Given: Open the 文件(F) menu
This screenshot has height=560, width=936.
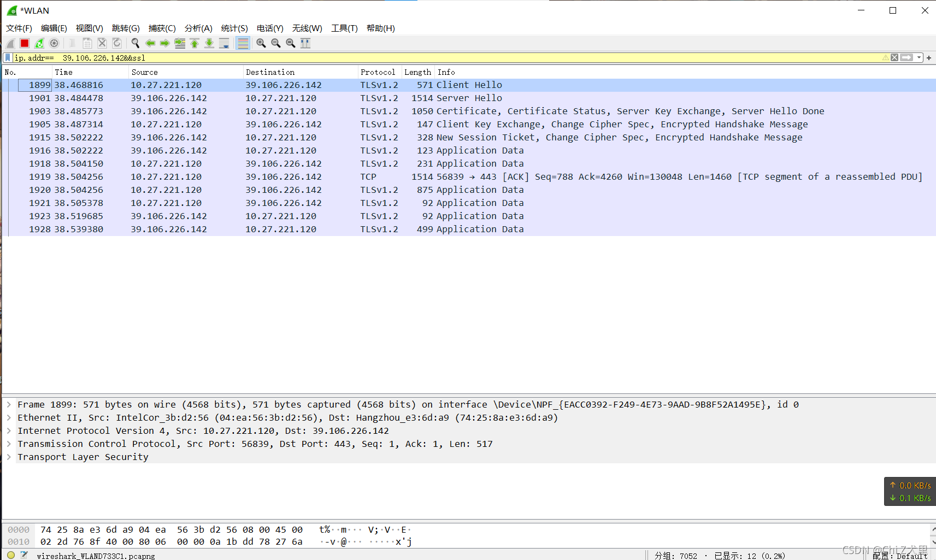Looking at the screenshot, I should (19, 28).
